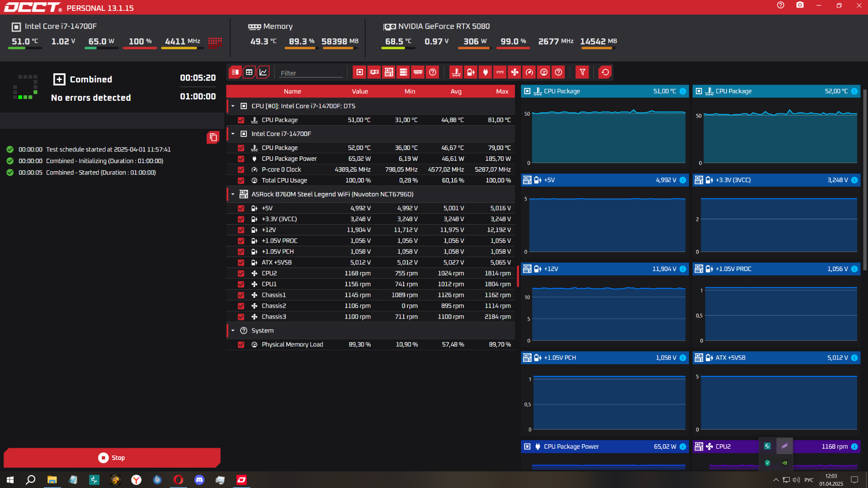Open the Windows Start menu
868x488 pixels.
point(10,480)
